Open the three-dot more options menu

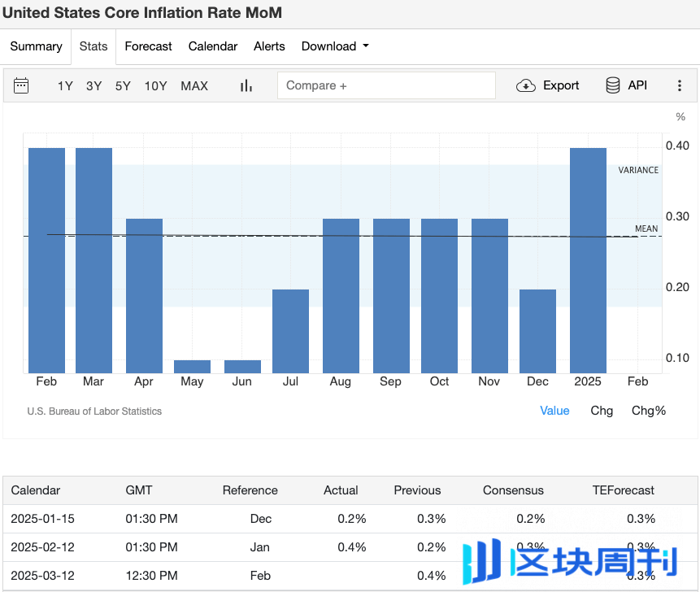[680, 85]
